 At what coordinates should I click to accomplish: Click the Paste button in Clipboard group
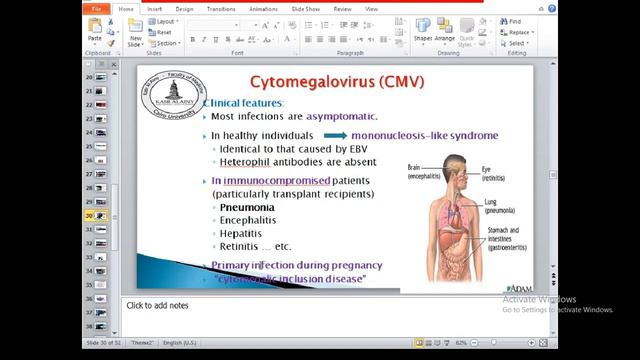coord(95,30)
